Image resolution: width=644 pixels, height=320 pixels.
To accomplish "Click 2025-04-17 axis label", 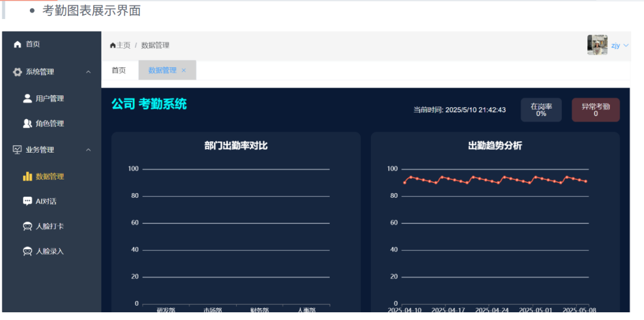I will pyautogui.click(x=448, y=309).
